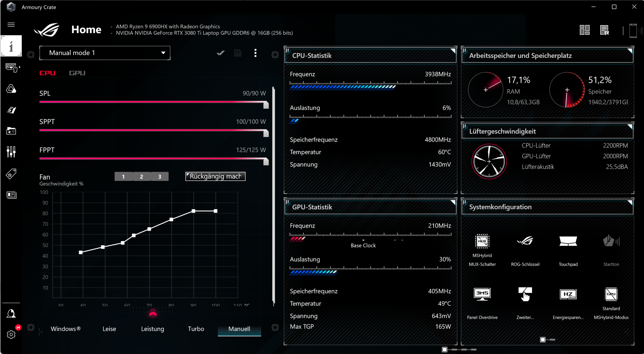The width and height of the screenshot is (644, 354).
Task: Click the Rückgängig machen button
Action: coord(215,176)
